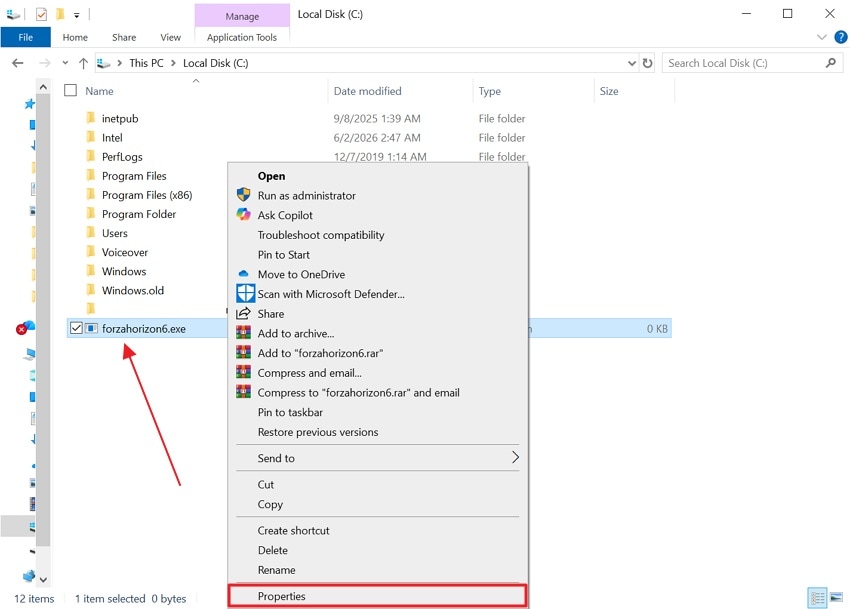Uncheck the forzahorizon6.exe checkbox
Viewport: 850px width, 609px height.
click(x=76, y=328)
